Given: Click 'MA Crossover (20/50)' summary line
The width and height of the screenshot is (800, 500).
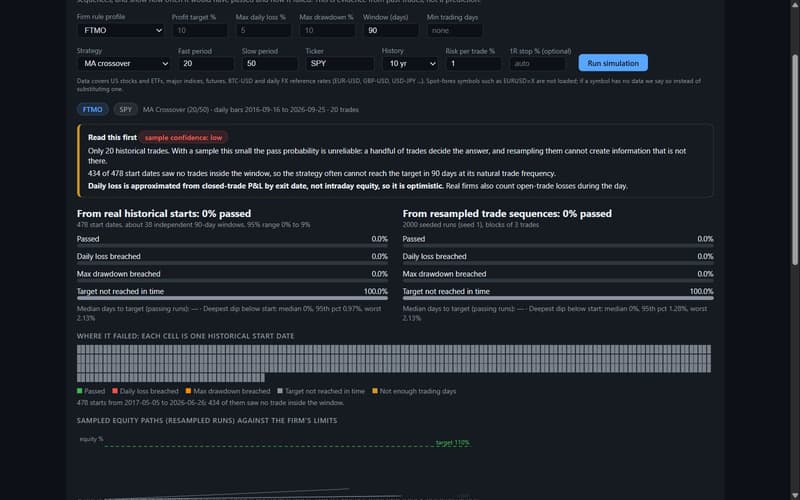Looking at the screenshot, I should (x=251, y=110).
